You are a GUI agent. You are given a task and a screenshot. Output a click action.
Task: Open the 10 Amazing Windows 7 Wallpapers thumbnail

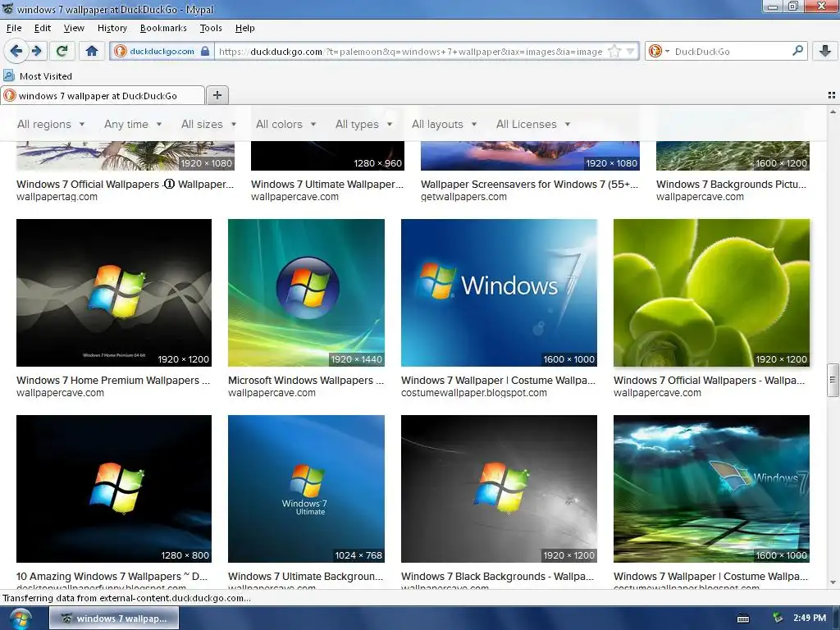click(x=114, y=489)
